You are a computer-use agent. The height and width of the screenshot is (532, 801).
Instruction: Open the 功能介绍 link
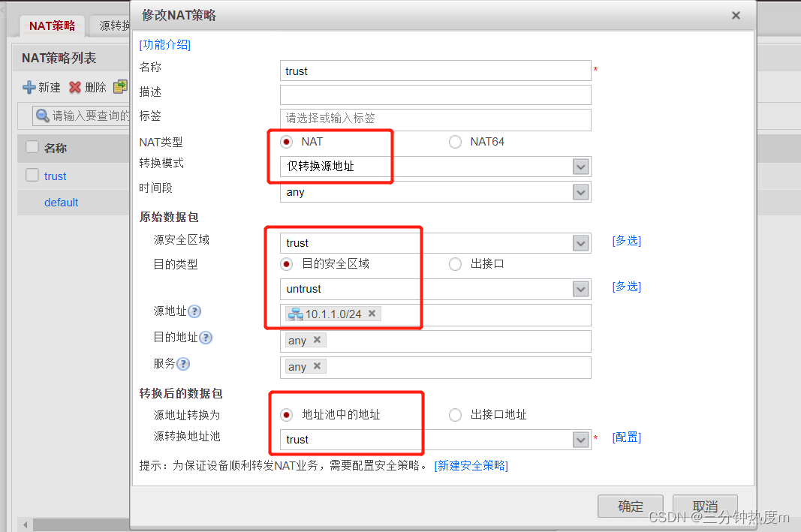tap(165, 45)
